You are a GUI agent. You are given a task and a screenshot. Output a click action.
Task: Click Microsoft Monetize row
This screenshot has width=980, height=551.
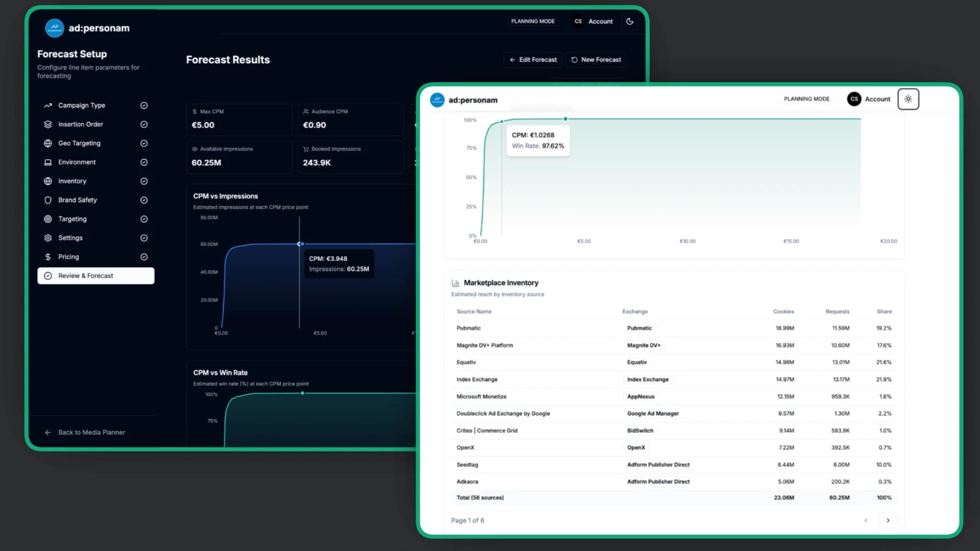coord(674,396)
